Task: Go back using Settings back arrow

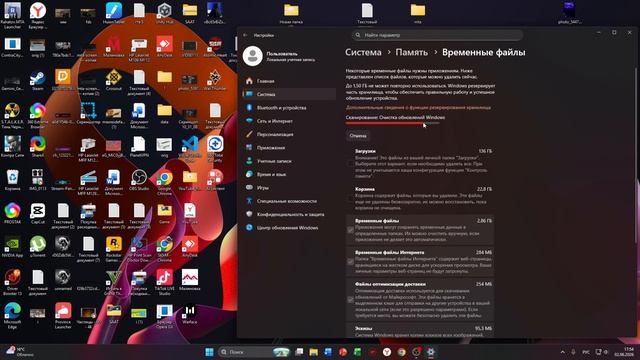Action: (245, 35)
